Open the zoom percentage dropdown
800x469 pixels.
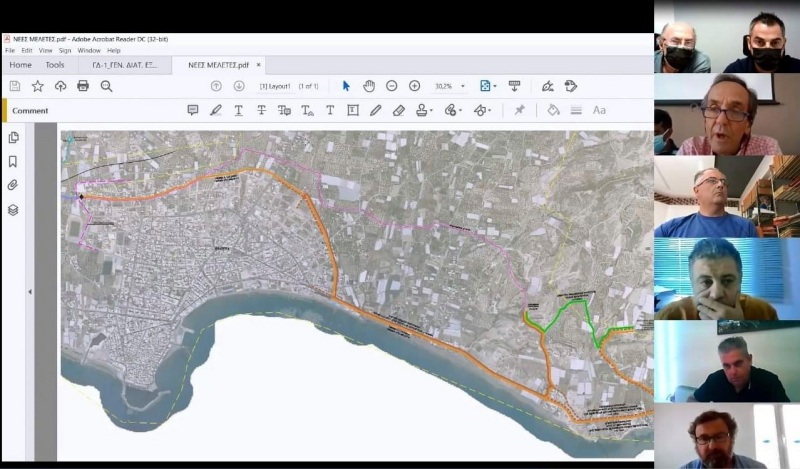point(463,86)
